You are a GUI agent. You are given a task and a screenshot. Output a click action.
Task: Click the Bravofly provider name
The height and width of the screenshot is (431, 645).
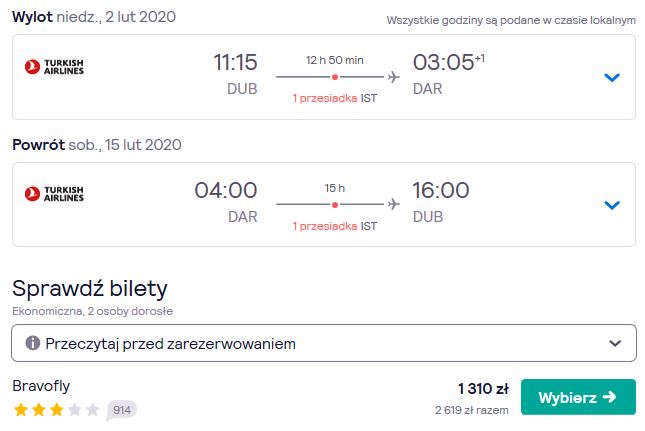(x=41, y=386)
